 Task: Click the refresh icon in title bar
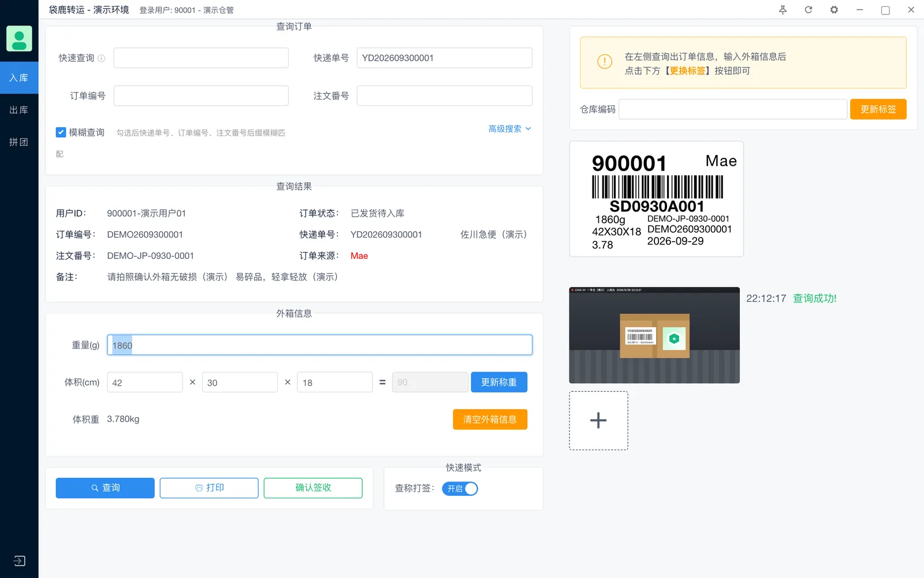(x=808, y=10)
